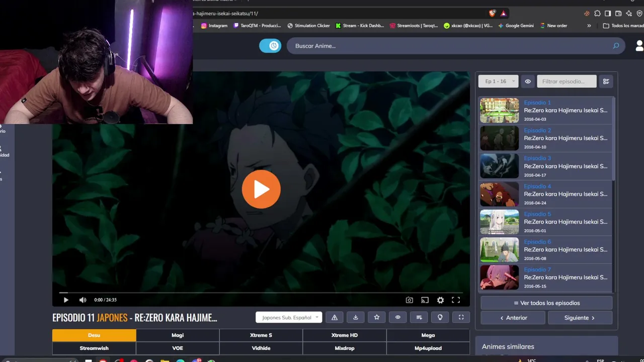Download the episode with the download icon
Viewport: 644px width, 362px height.
pos(356,317)
